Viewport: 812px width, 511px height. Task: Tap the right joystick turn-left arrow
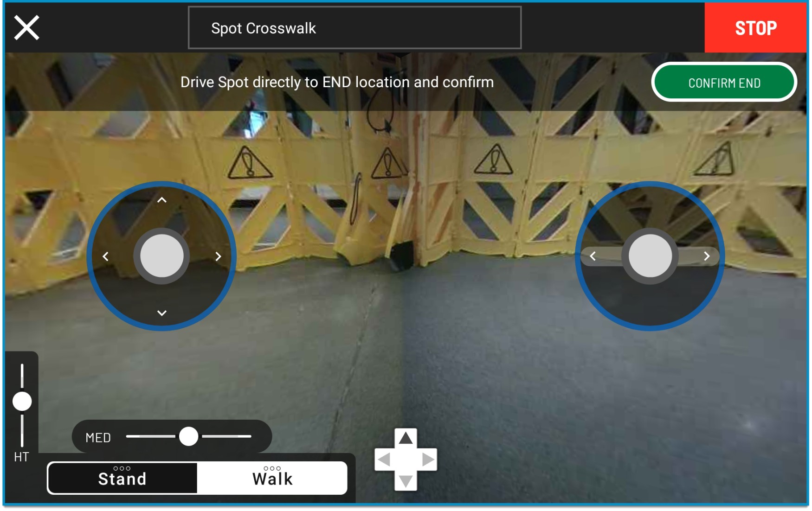coord(593,256)
